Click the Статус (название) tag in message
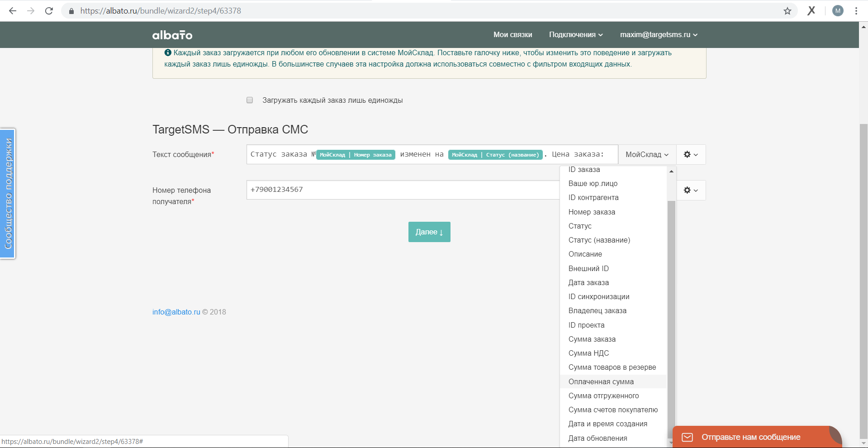Image resolution: width=868 pixels, height=448 pixels. [495, 155]
